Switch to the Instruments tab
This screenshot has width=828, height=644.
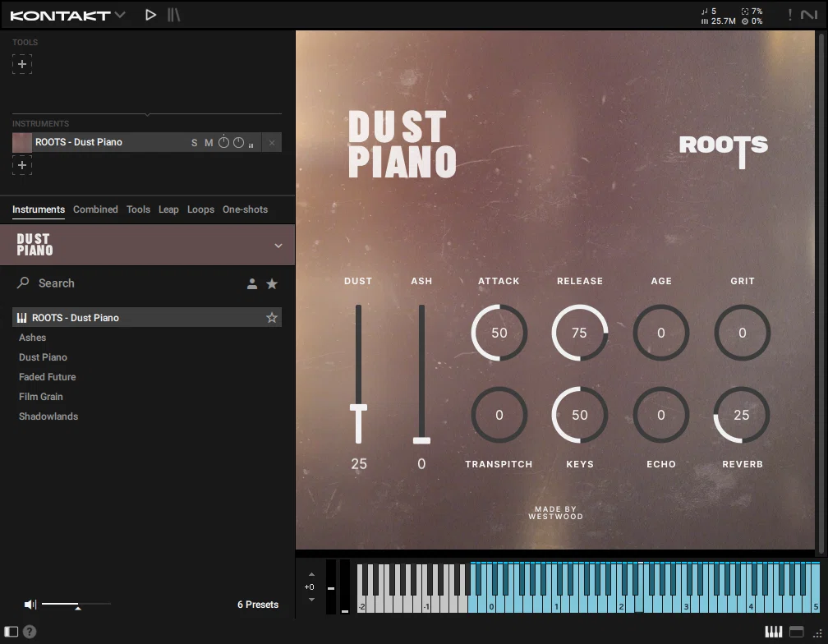click(39, 209)
